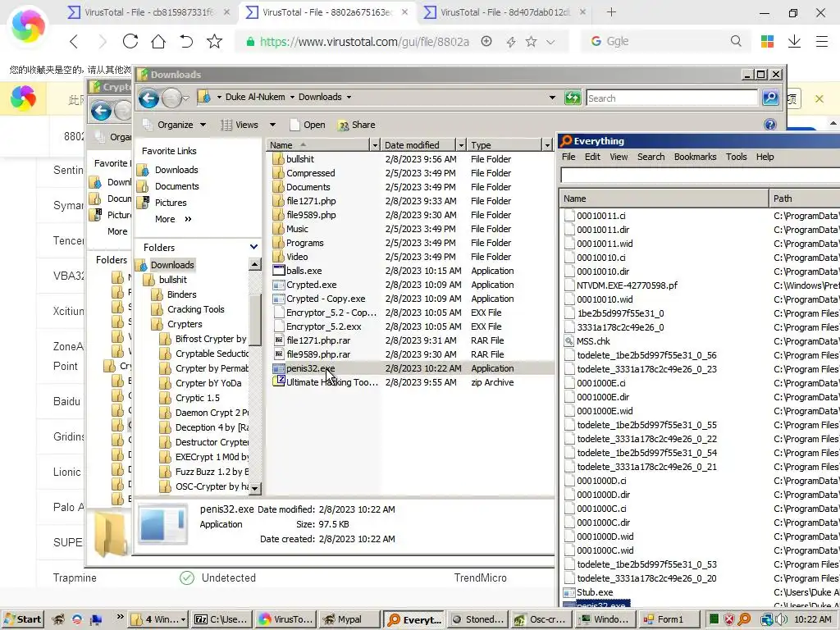Open the Date modified column dropdown

[461, 144]
